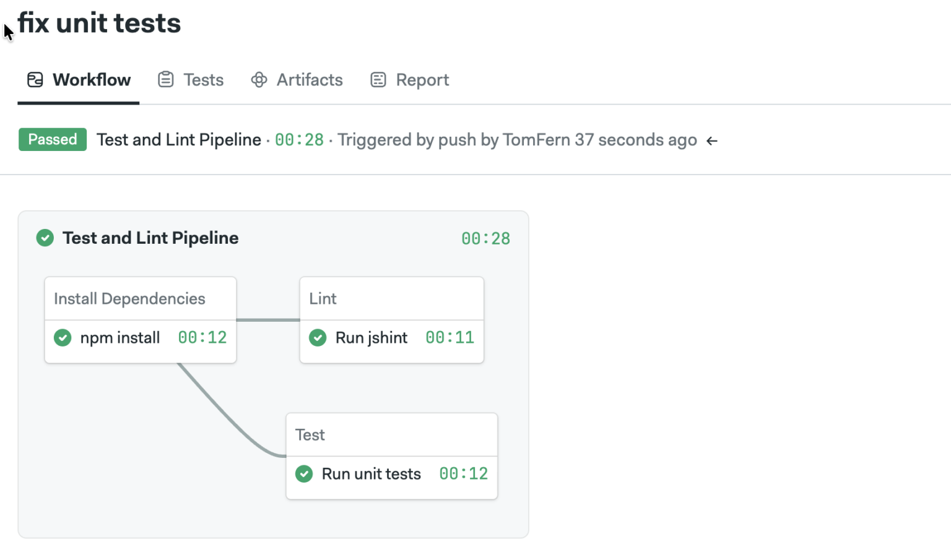Open the Artifacts tab
The width and height of the screenshot is (951, 560).
click(x=309, y=80)
